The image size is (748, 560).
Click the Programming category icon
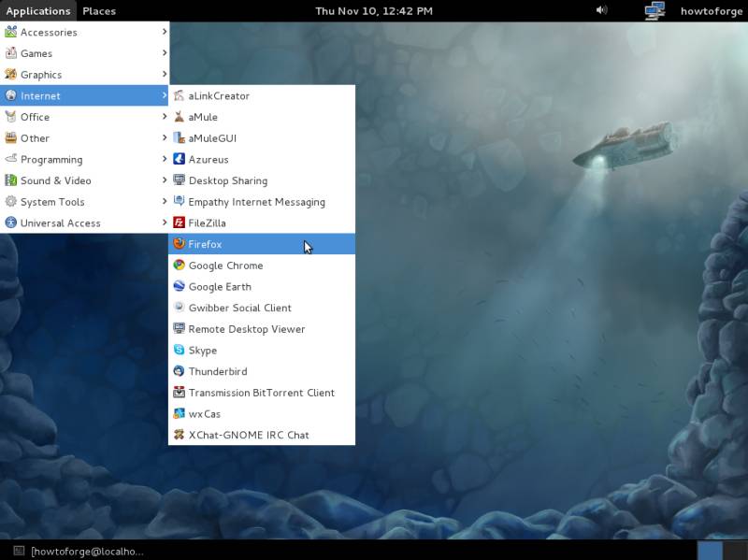[10, 159]
